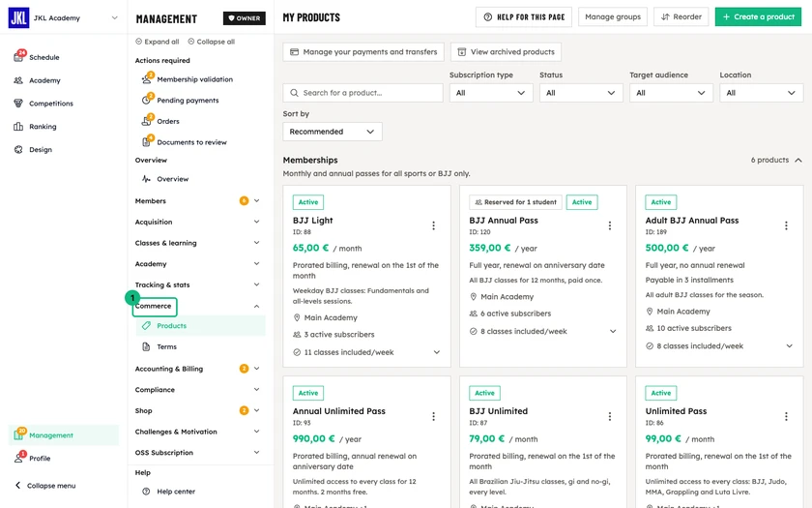Open the Profile user icon
The height and width of the screenshot is (508, 812).
(18, 458)
